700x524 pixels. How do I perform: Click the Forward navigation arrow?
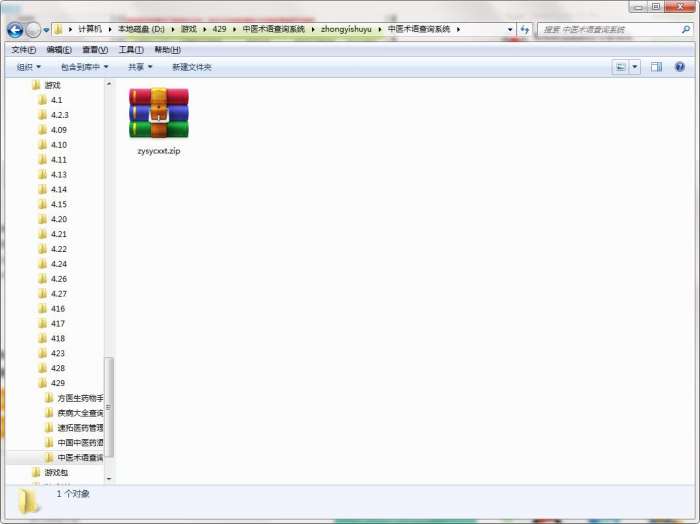(33, 30)
